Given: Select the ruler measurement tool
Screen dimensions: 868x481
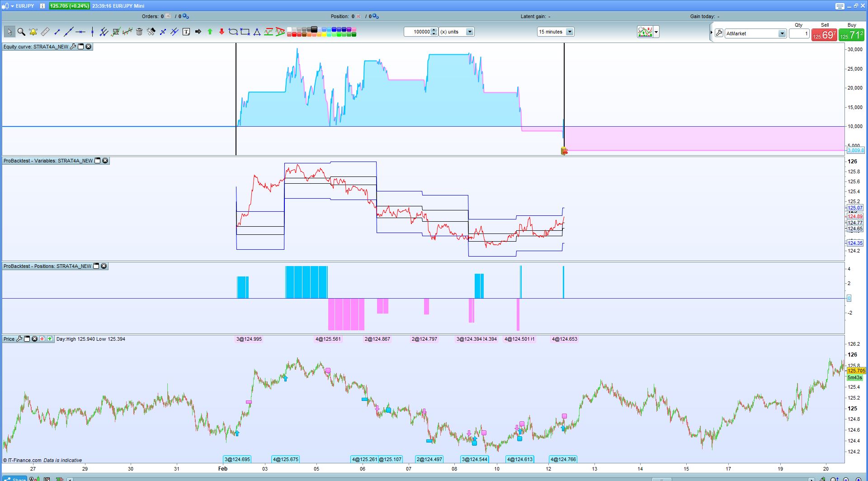Looking at the screenshot, I should tap(45, 32).
